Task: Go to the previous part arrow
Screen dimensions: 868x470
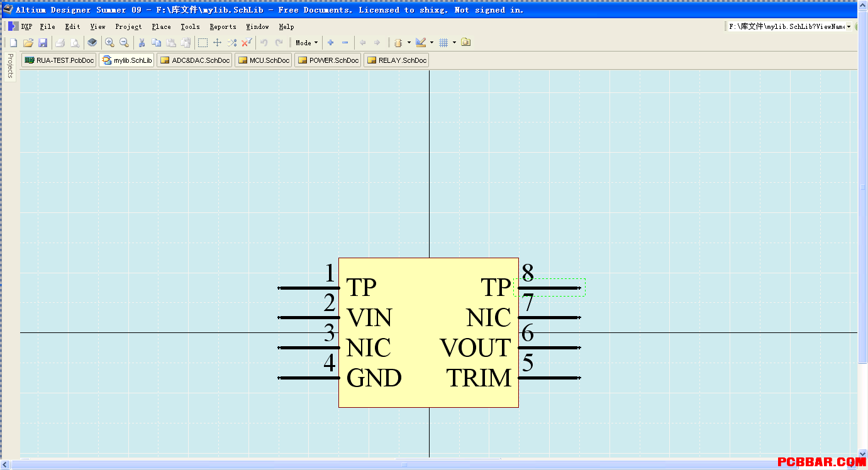Action: [362, 43]
